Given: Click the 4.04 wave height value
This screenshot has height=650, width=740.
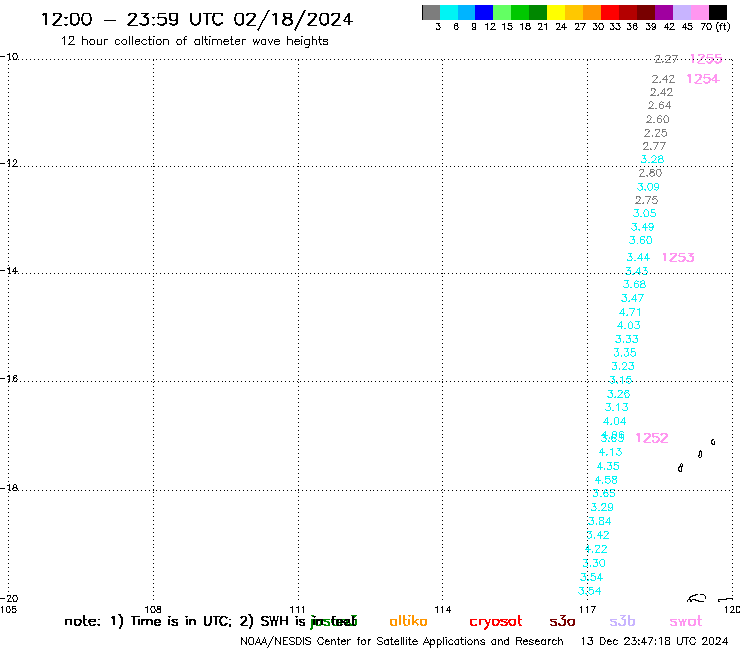Looking at the screenshot, I should pyautogui.click(x=615, y=421).
